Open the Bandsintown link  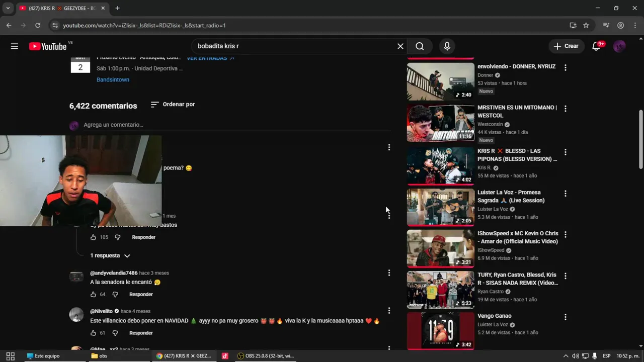pyautogui.click(x=113, y=79)
